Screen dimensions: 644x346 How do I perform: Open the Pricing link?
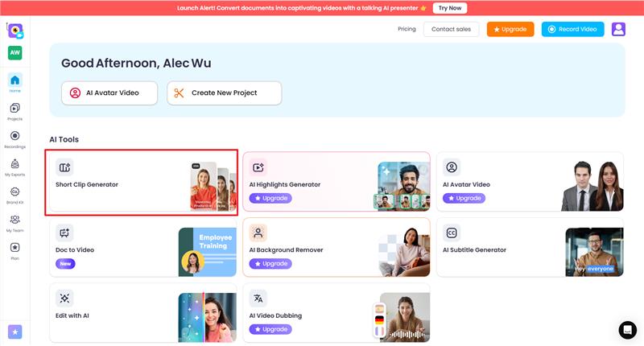407,29
